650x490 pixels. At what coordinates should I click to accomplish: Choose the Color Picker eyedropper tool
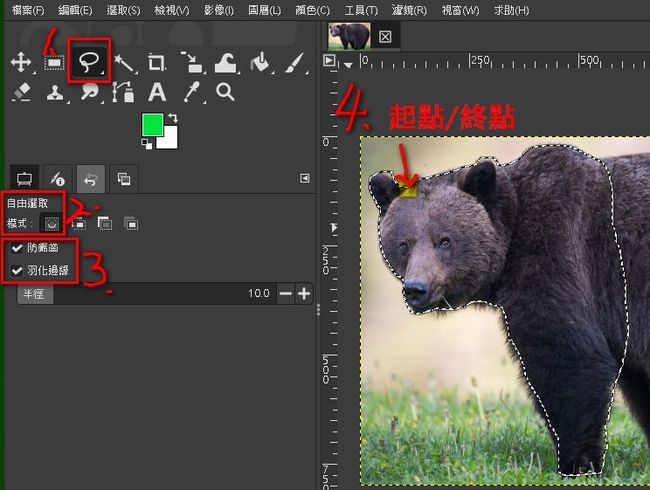point(192,93)
